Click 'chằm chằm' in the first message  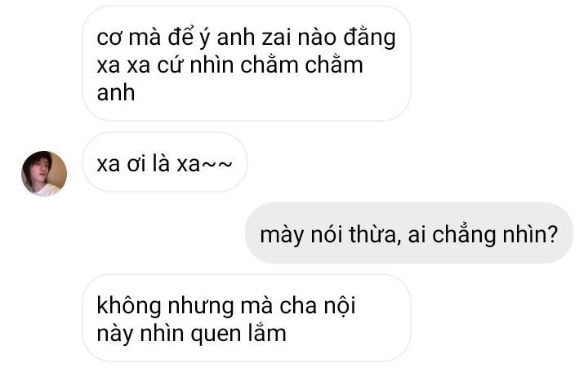click(302, 64)
